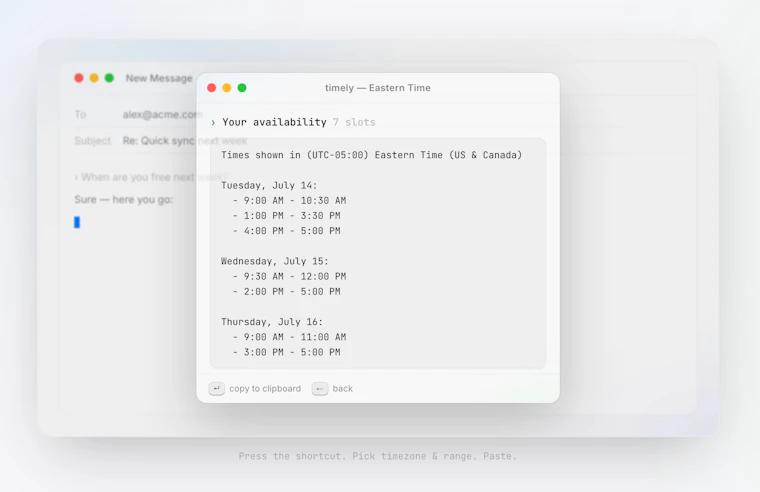Click 'Wednesday, July 15:' heading

point(275,261)
